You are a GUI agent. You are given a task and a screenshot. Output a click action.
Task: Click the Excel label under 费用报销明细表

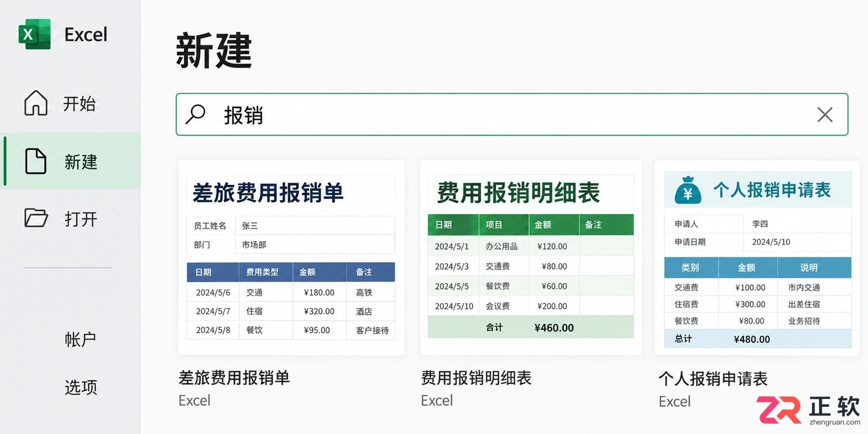tap(436, 400)
